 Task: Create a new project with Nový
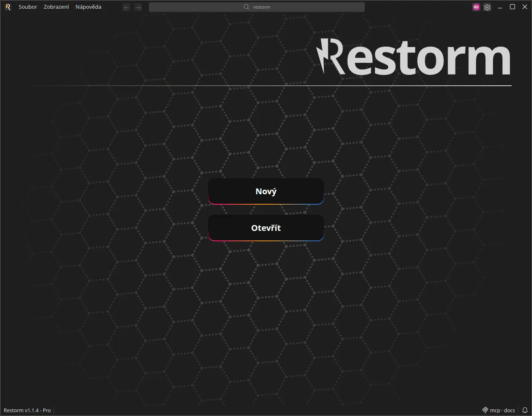click(x=266, y=191)
